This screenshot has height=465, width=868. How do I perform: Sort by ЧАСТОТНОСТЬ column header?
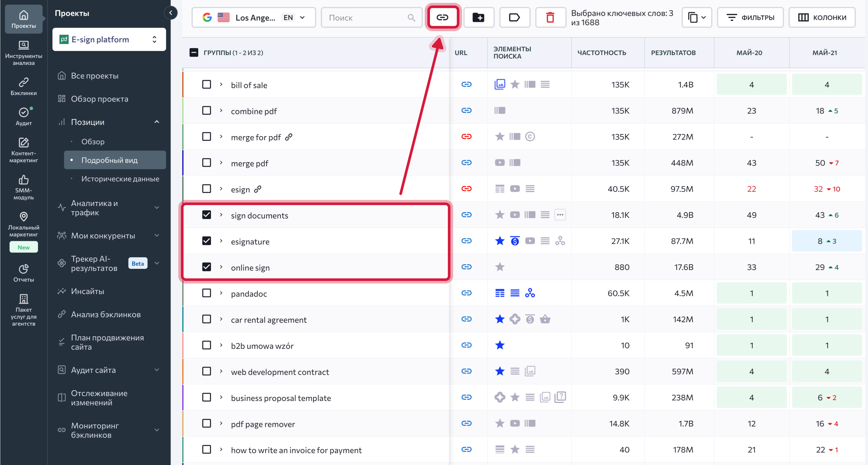(601, 52)
